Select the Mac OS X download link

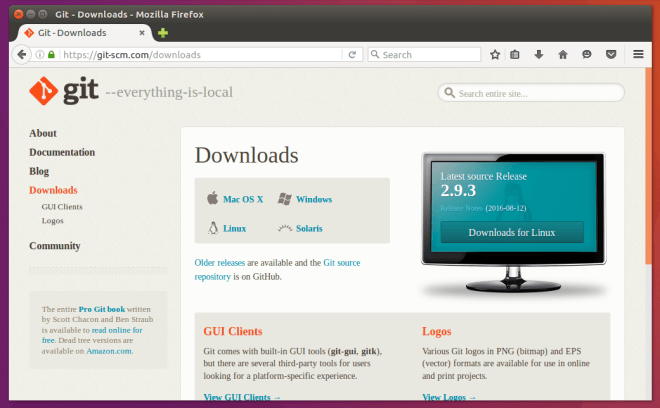(x=243, y=199)
